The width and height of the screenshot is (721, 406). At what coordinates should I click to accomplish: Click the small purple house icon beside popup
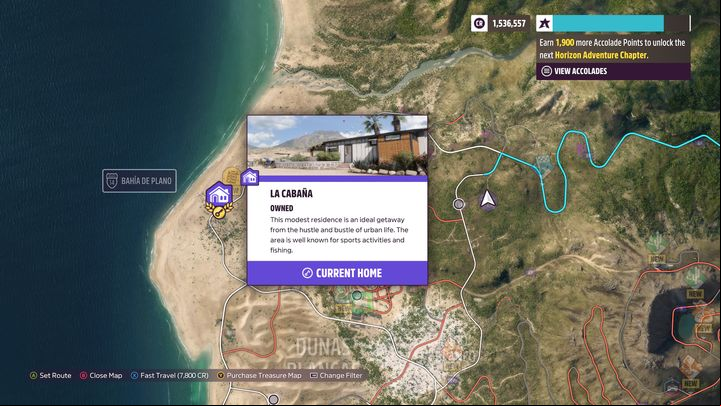click(250, 177)
